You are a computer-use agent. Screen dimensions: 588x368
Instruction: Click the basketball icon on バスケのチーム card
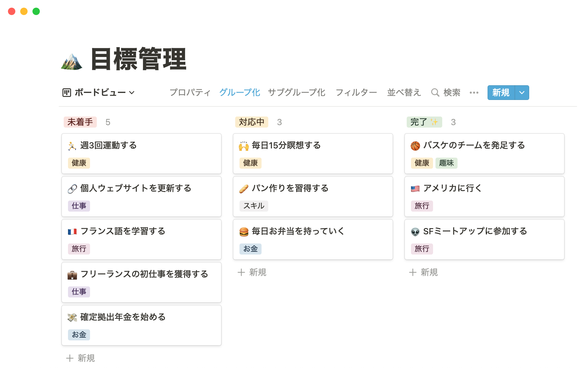415,146
